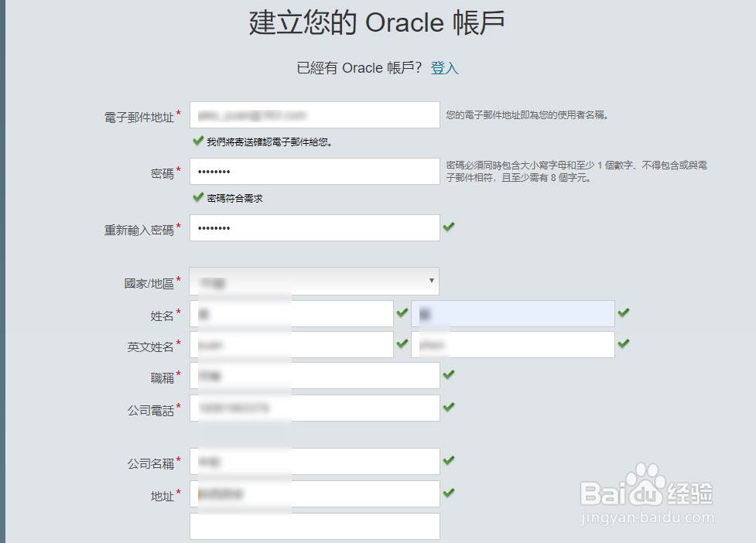Select the green checkmark after first 地址 field
This screenshot has height=543, width=756.
pyautogui.click(x=449, y=493)
